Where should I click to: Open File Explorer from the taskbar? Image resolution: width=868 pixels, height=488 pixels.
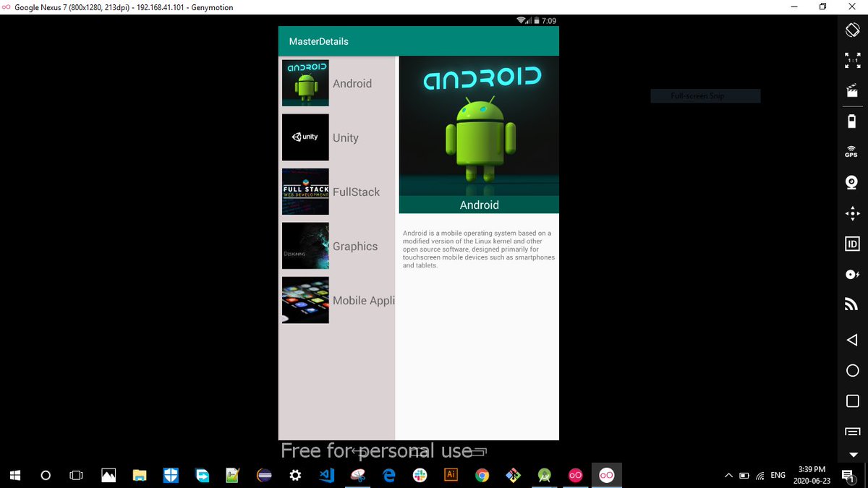click(x=140, y=475)
